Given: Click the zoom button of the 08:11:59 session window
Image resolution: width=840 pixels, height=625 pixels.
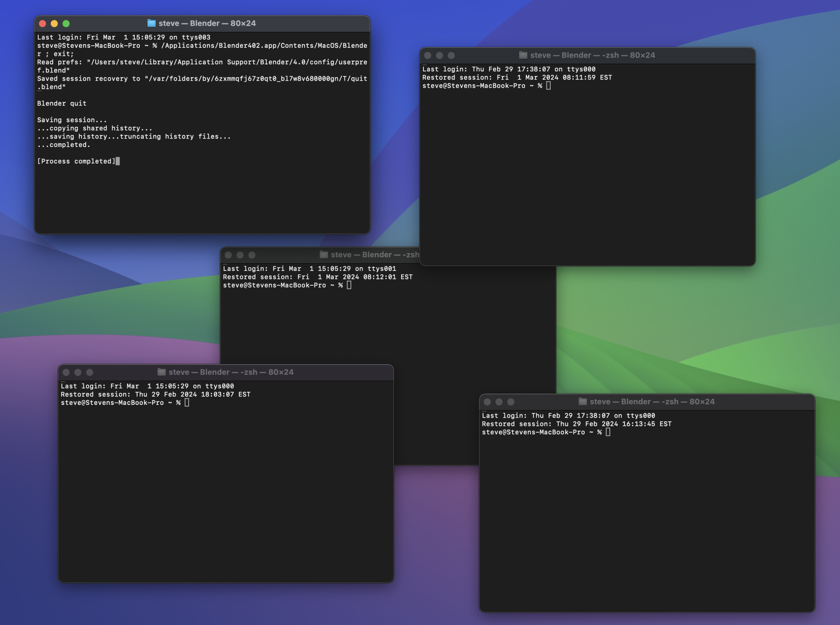Looking at the screenshot, I should click(x=451, y=55).
